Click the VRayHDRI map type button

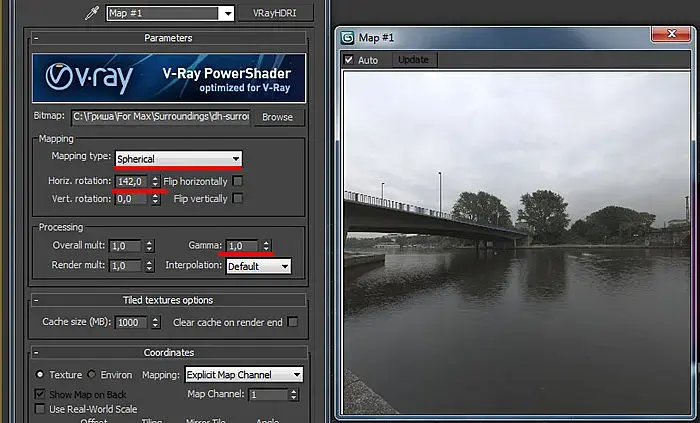(x=275, y=13)
